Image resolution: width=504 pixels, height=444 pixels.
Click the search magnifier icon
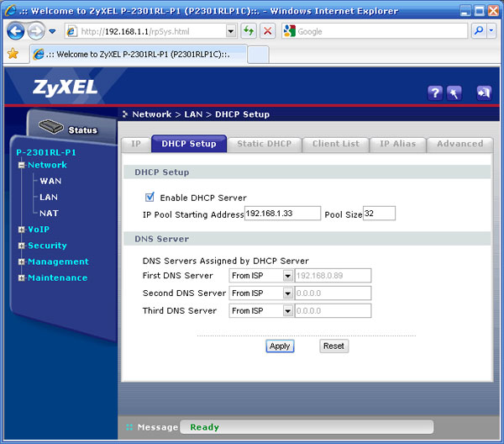[479, 31]
